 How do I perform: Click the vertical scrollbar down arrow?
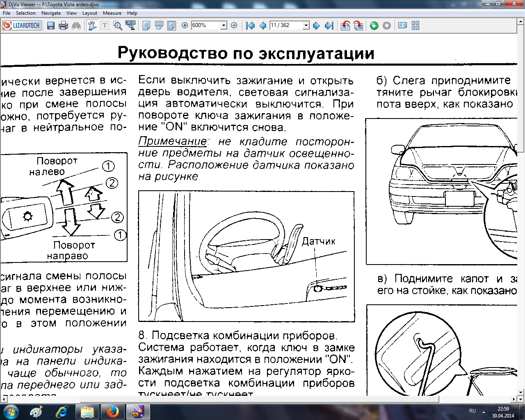pyautogui.click(x=520, y=392)
